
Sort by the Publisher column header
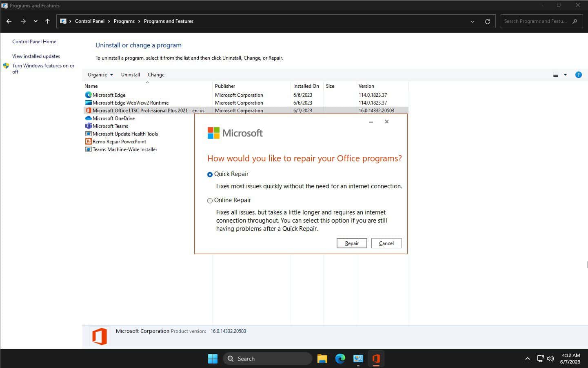point(251,86)
